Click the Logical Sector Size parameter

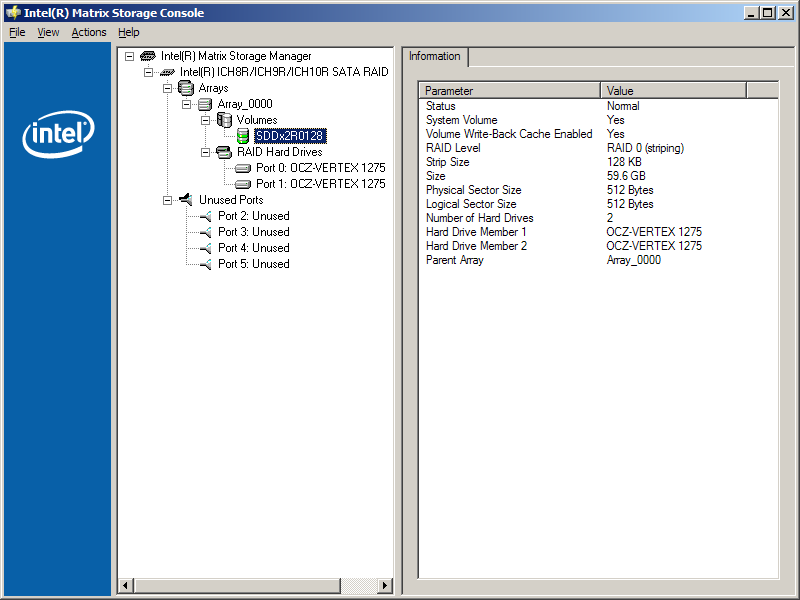coord(471,204)
